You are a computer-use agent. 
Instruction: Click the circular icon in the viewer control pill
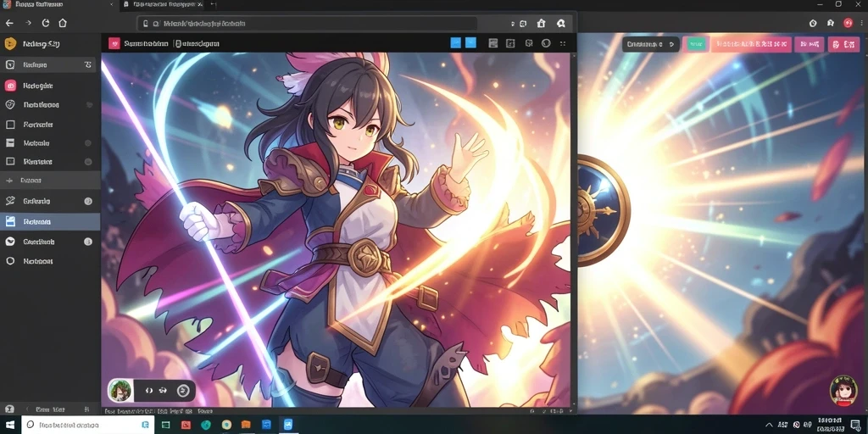pos(183,391)
